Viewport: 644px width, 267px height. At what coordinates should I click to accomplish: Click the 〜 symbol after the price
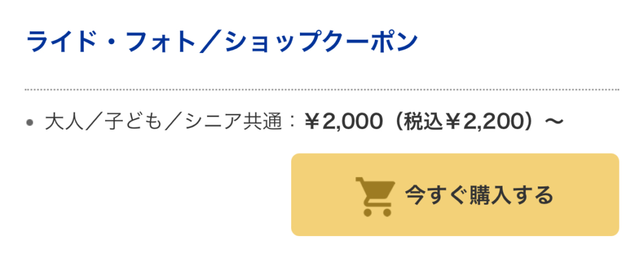click(x=553, y=122)
